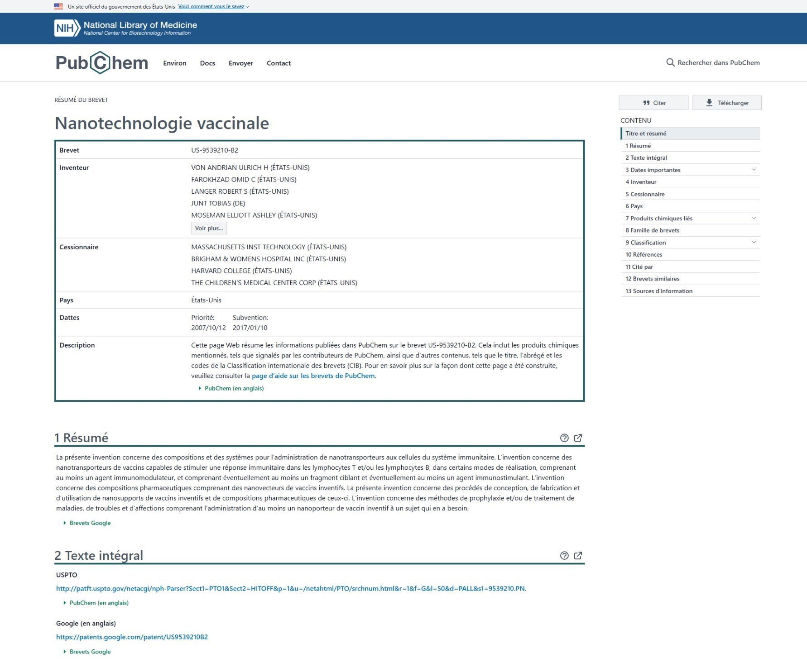The width and height of the screenshot is (807, 672).
Task: Go to '13 Sources d'information'
Action: point(690,291)
